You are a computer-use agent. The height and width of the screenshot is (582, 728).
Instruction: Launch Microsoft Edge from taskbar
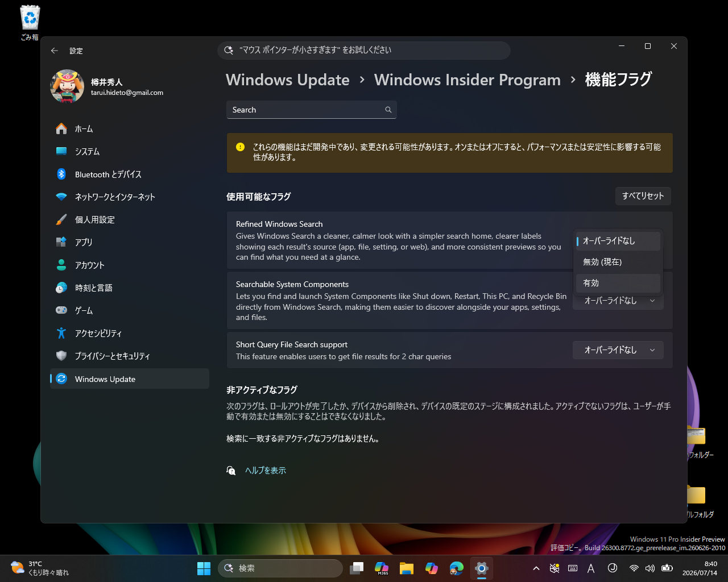coord(457,568)
